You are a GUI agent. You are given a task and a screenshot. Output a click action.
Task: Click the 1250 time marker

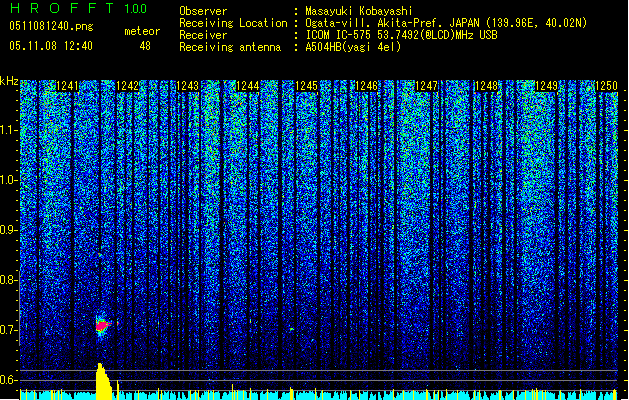point(606,86)
